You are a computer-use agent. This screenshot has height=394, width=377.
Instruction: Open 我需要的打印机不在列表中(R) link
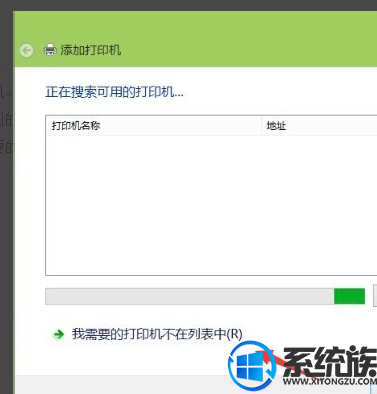[x=157, y=334]
